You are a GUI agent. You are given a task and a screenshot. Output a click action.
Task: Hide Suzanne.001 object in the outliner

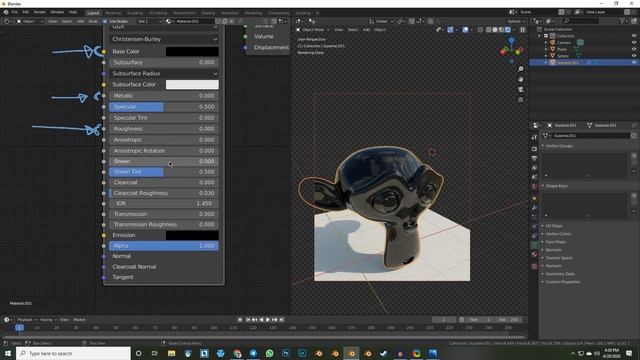point(634,62)
